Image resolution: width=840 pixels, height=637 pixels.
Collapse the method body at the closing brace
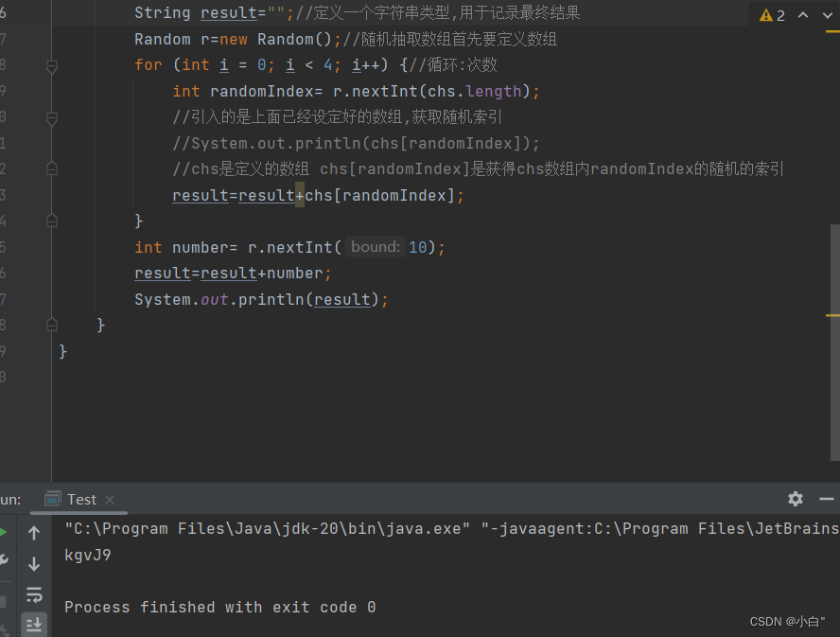pyautogui.click(x=52, y=325)
